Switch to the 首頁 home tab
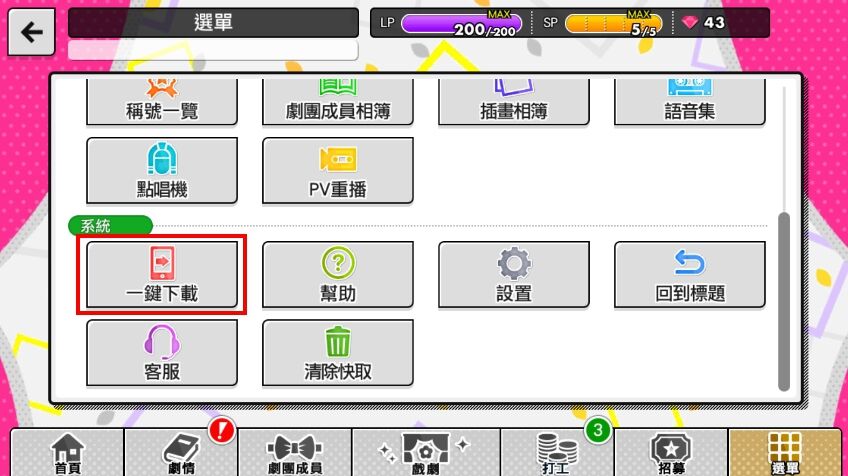This screenshot has height=476, width=848. tap(67, 453)
